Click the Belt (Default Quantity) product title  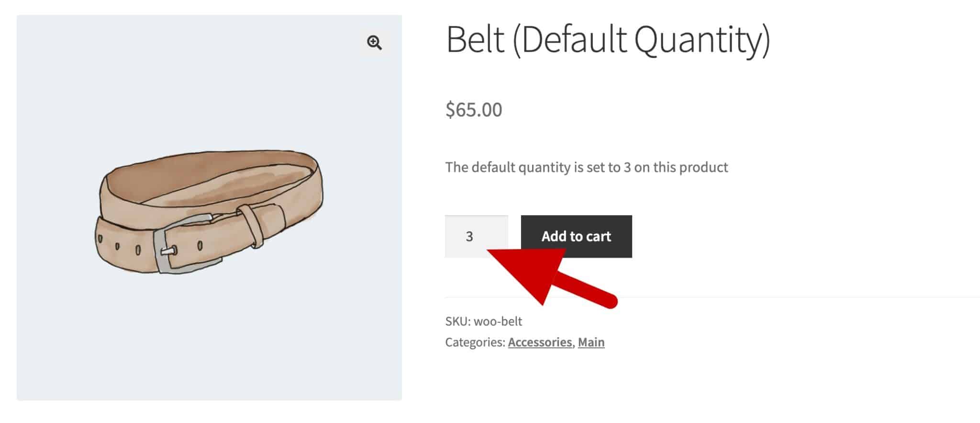pyautogui.click(x=608, y=39)
